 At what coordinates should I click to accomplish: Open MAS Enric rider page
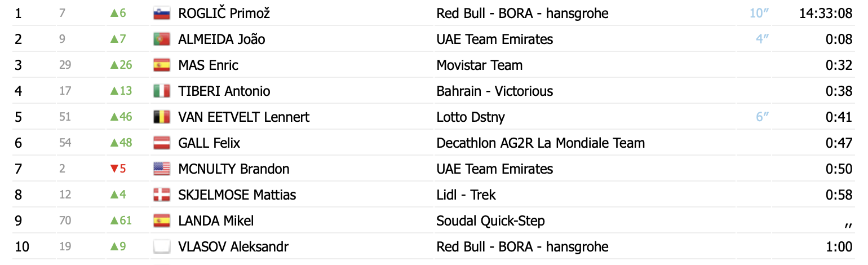coord(208,65)
